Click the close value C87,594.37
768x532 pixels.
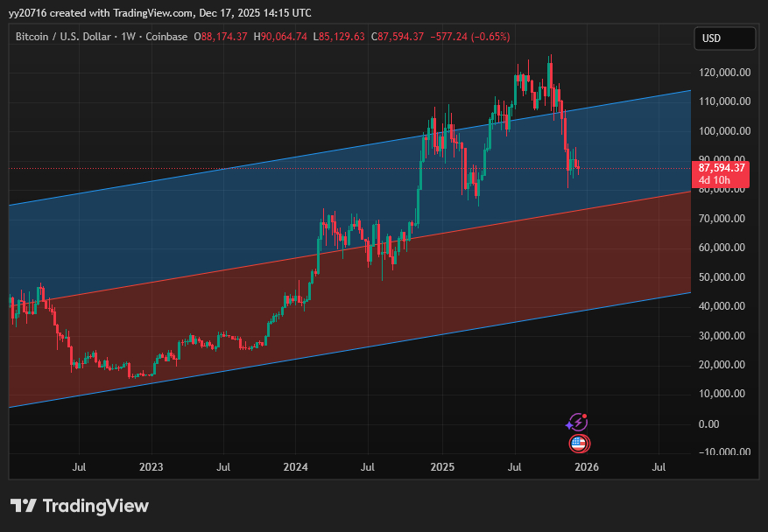(x=398, y=37)
